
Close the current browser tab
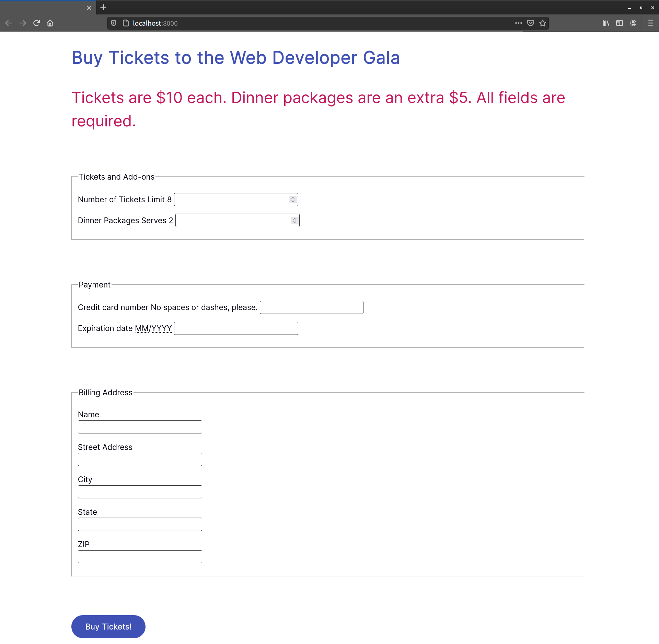click(89, 8)
